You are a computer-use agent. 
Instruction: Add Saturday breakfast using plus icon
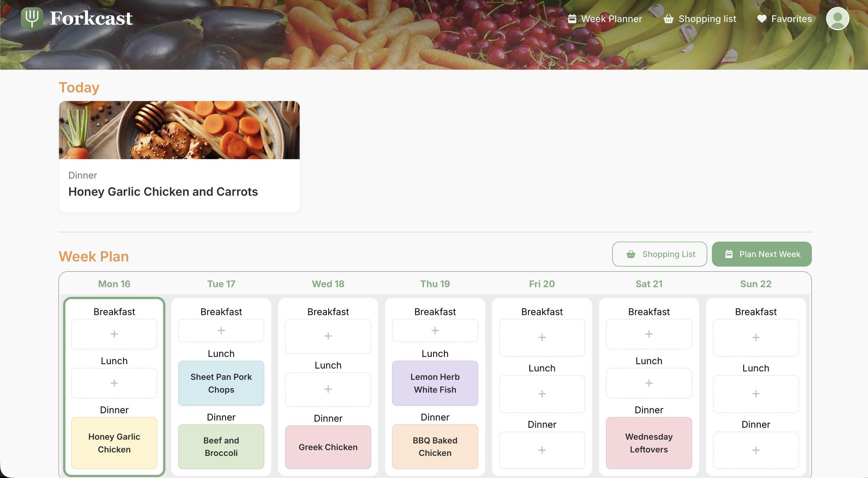[649, 334]
